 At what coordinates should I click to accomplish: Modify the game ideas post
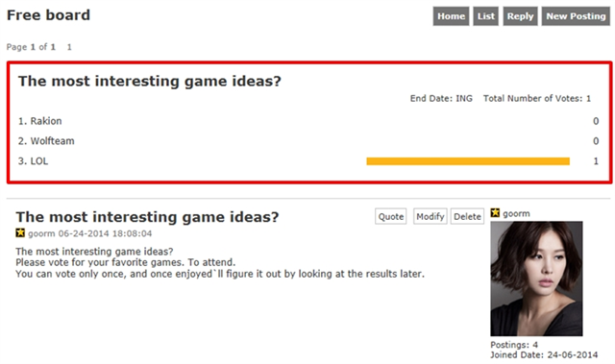pos(430,216)
